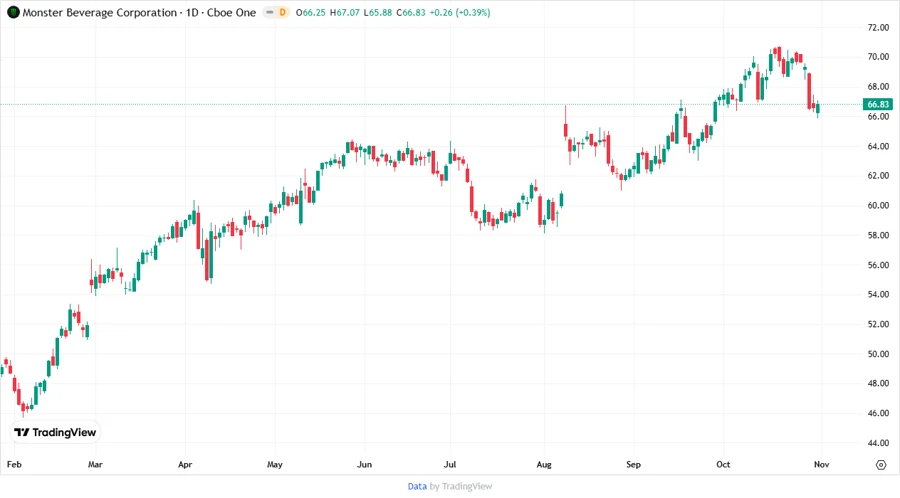This screenshot has width=900, height=498.
Task: Click the 60.00 price axis label
Action: click(x=878, y=205)
